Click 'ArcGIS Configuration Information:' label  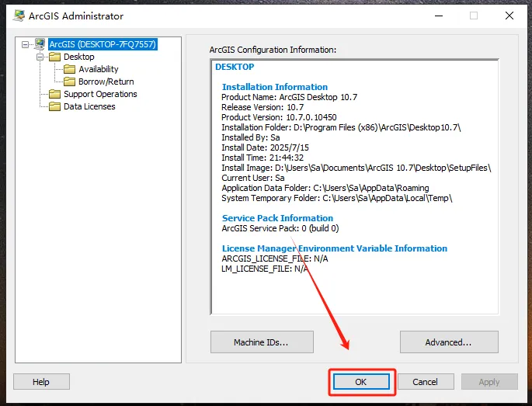click(273, 50)
